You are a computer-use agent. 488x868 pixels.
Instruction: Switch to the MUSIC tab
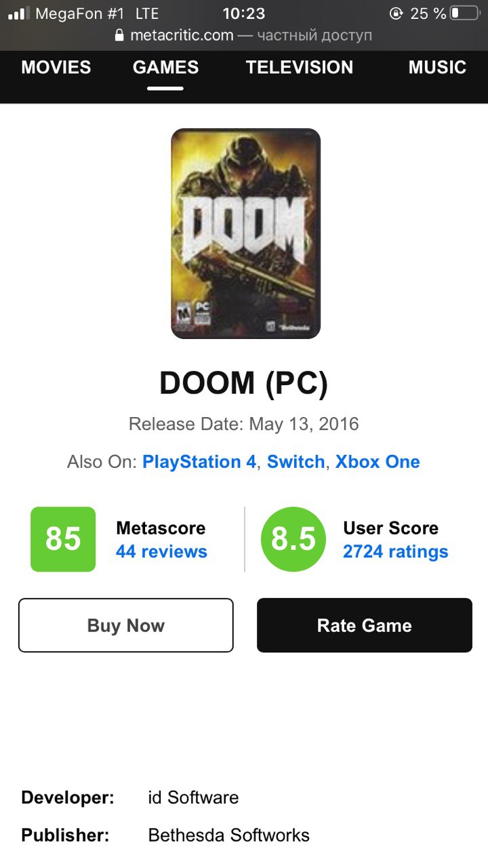(437, 67)
